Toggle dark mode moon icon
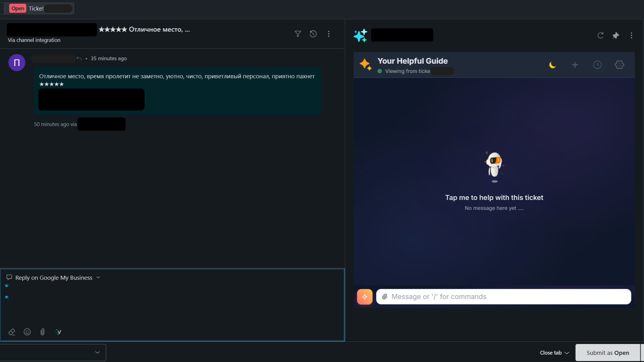This screenshot has width=644, height=362. click(x=552, y=65)
